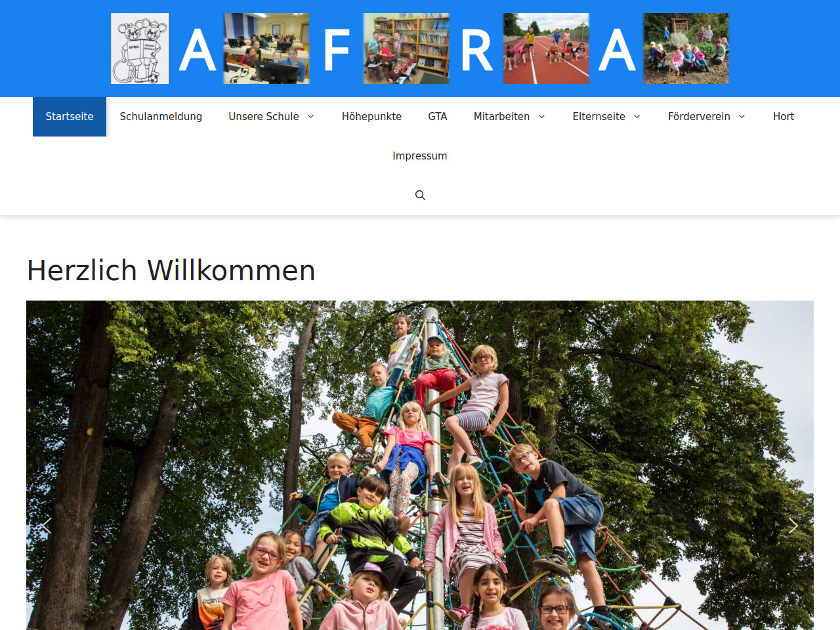Image resolution: width=840 pixels, height=630 pixels.
Task: Open the Schulanmeldung menu item
Action: coord(161,117)
